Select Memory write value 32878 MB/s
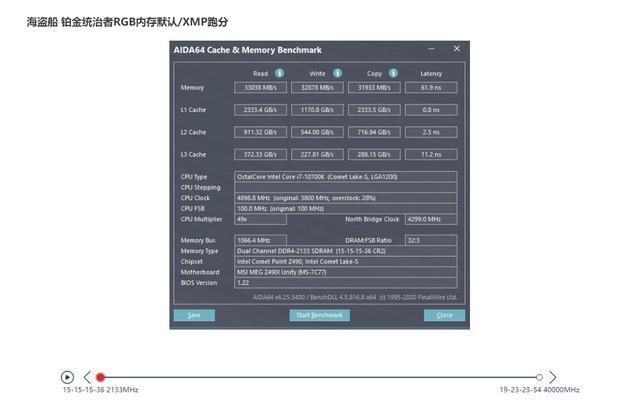Image resolution: width=640 pixels, height=412 pixels. coord(317,87)
